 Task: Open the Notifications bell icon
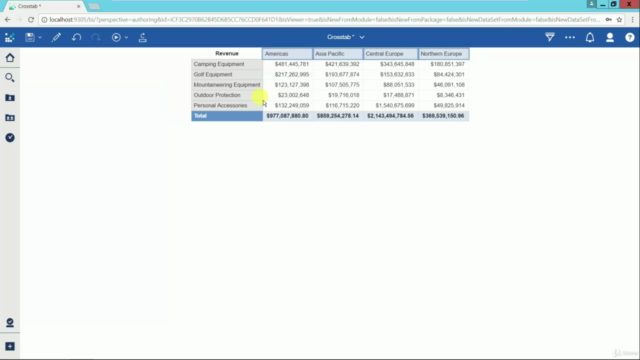(590, 38)
